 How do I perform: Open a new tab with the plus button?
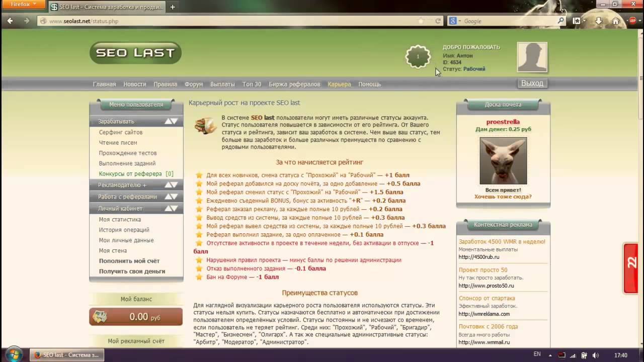(x=173, y=7)
